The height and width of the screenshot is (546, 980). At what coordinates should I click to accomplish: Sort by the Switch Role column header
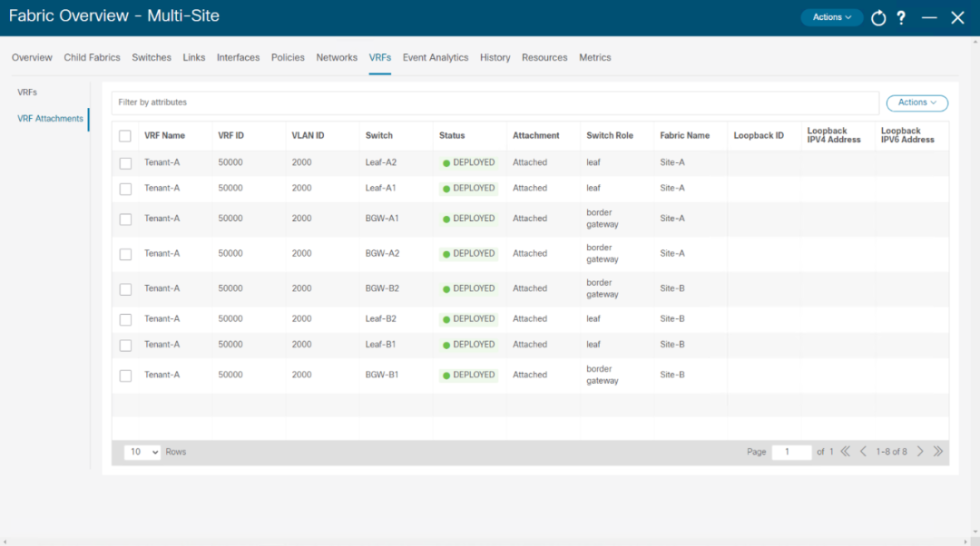[x=610, y=135]
